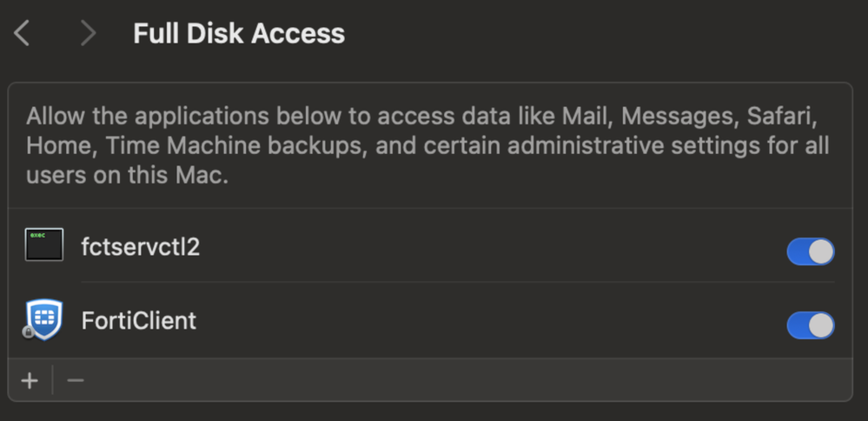Click the plus icon to add application
Screen dimensions: 868x421
pyautogui.click(x=30, y=381)
